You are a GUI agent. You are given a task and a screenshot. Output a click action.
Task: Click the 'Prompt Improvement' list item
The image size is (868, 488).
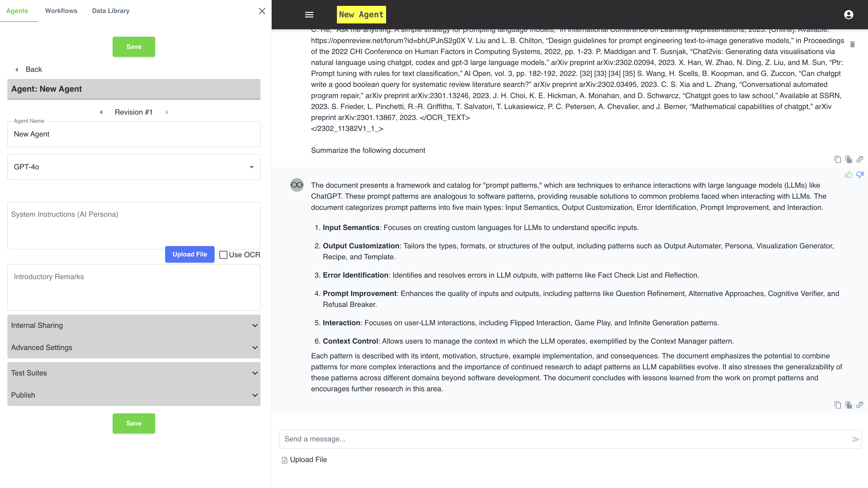coord(581,299)
